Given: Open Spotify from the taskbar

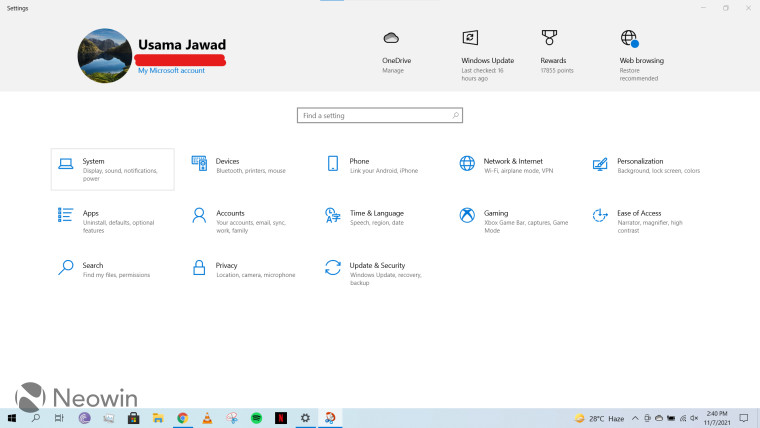Looking at the screenshot, I should point(256,418).
